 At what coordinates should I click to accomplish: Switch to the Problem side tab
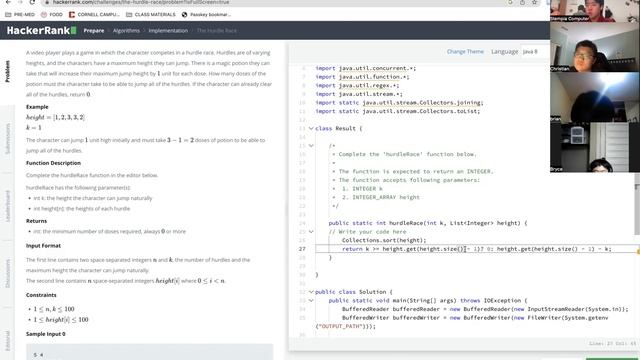click(7, 71)
